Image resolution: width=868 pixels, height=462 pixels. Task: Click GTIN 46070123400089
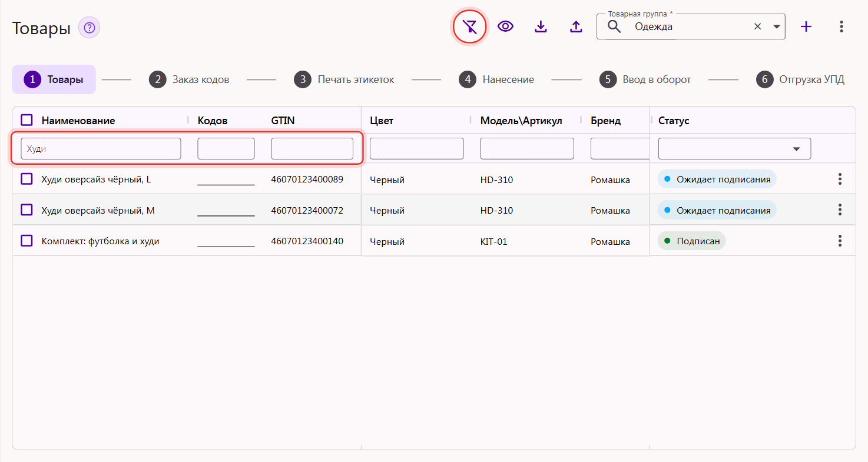(x=307, y=179)
